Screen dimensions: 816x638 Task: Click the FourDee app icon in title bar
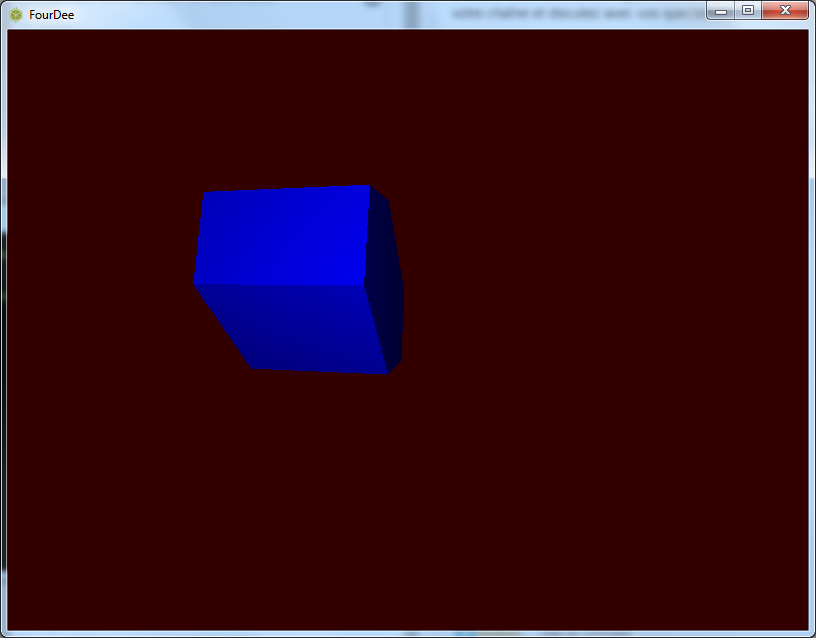pos(16,14)
